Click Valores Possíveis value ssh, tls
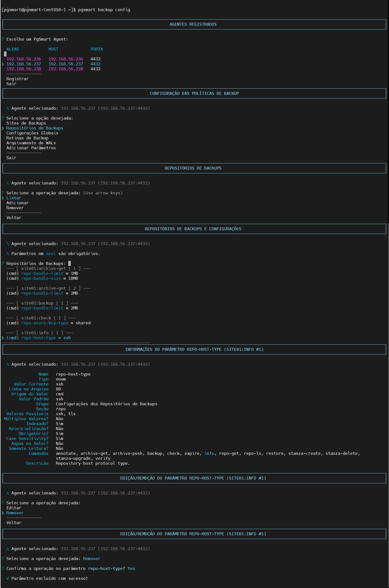Image resolution: width=389 pixels, height=588 pixels. (x=66, y=414)
